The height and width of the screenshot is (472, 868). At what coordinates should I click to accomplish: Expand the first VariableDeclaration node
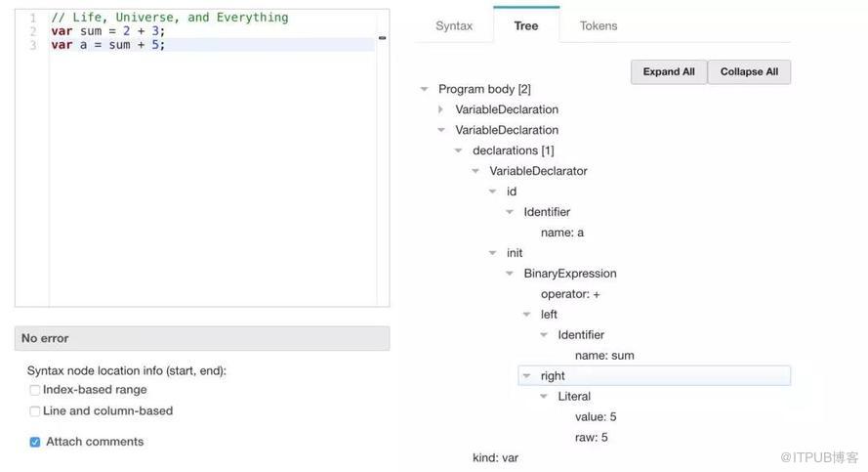pyautogui.click(x=441, y=109)
